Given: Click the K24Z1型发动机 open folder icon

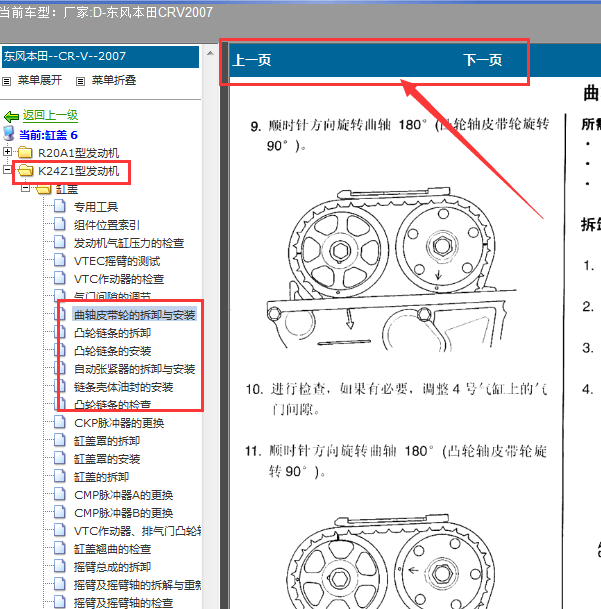Looking at the screenshot, I should (26, 171).
